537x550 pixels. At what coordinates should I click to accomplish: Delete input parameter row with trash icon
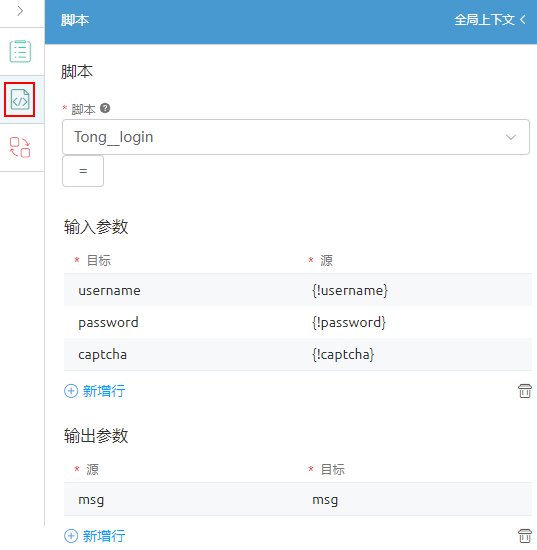(525, 391)
